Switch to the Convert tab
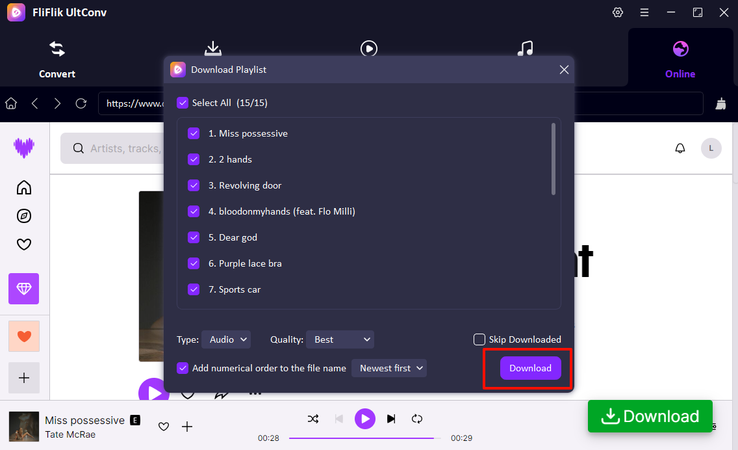 57,60
